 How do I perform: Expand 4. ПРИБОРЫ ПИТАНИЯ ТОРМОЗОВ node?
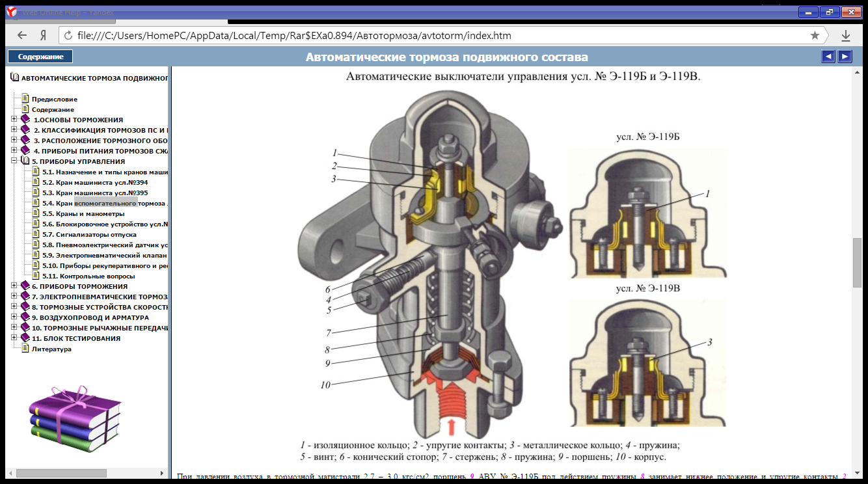14,151
